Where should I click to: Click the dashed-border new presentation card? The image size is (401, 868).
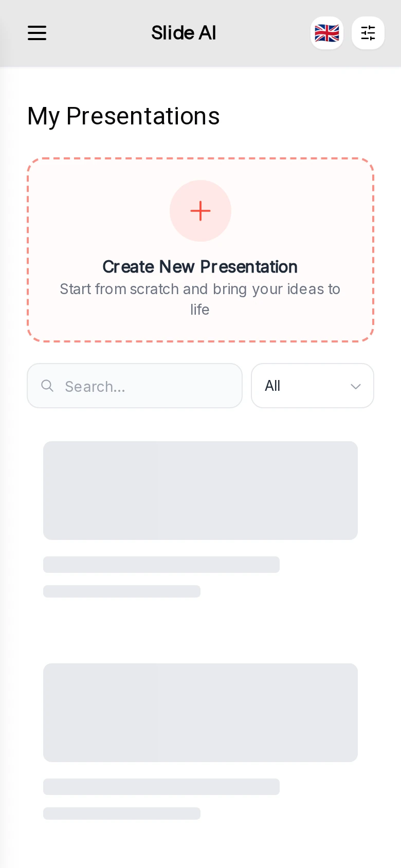[200, 250]
